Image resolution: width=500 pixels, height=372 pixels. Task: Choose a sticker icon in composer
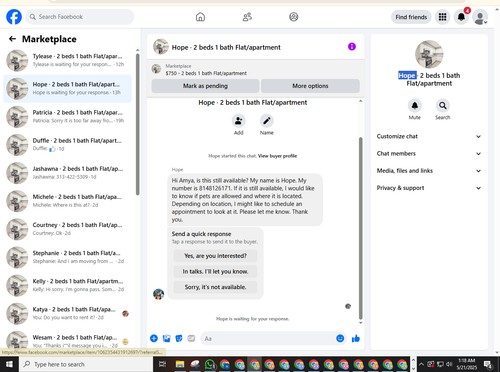pos(179,338)
